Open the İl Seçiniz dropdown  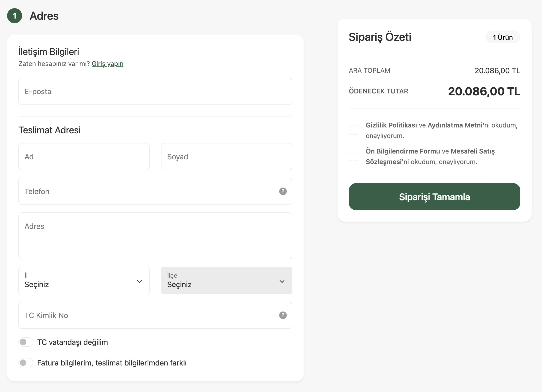[x=84, y=280]
